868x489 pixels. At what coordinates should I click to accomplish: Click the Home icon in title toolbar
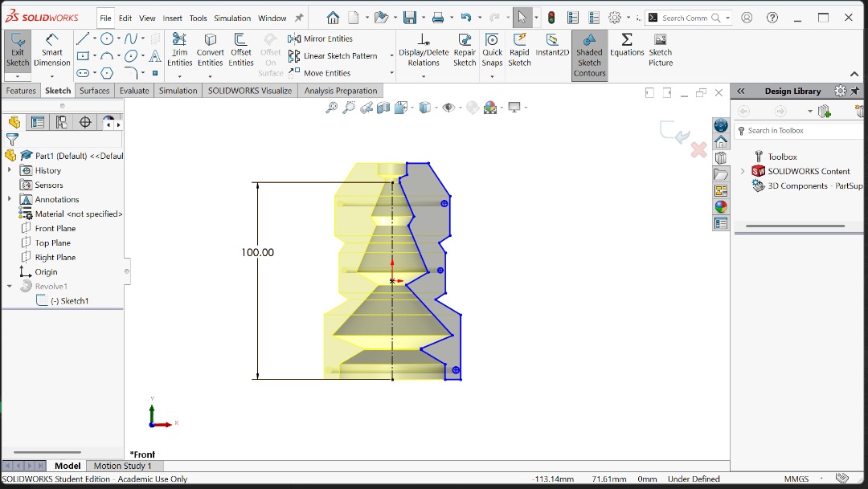(333, 18)
